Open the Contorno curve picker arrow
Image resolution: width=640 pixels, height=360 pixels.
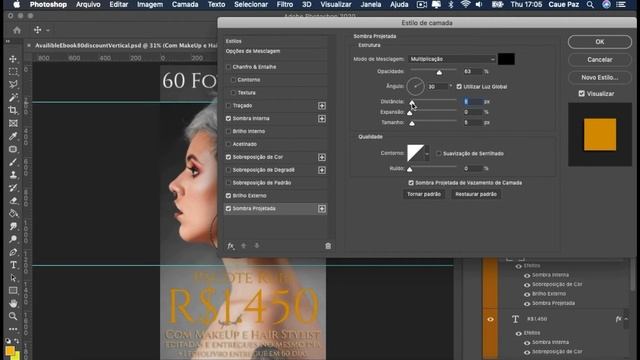(x=427, y=153)
